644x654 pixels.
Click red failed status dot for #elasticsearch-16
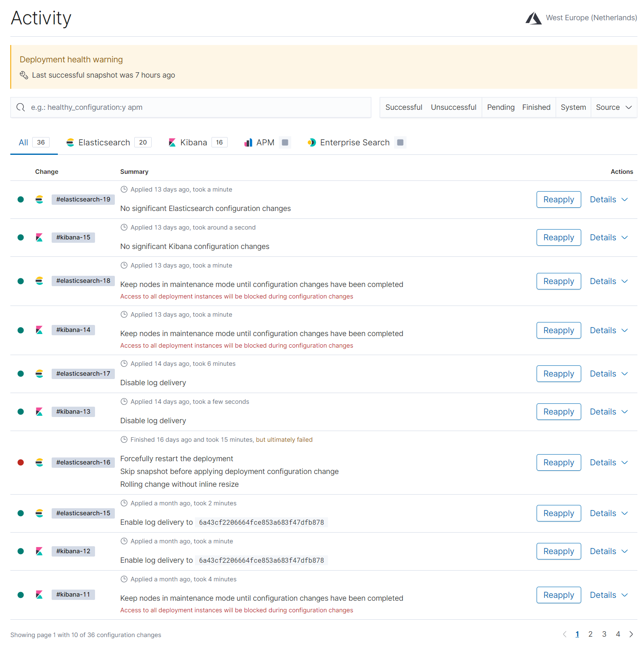point(21,462)
